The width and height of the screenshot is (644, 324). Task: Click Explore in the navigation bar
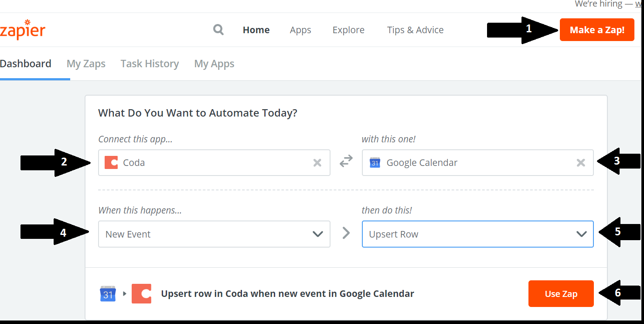tap(348, 29)
